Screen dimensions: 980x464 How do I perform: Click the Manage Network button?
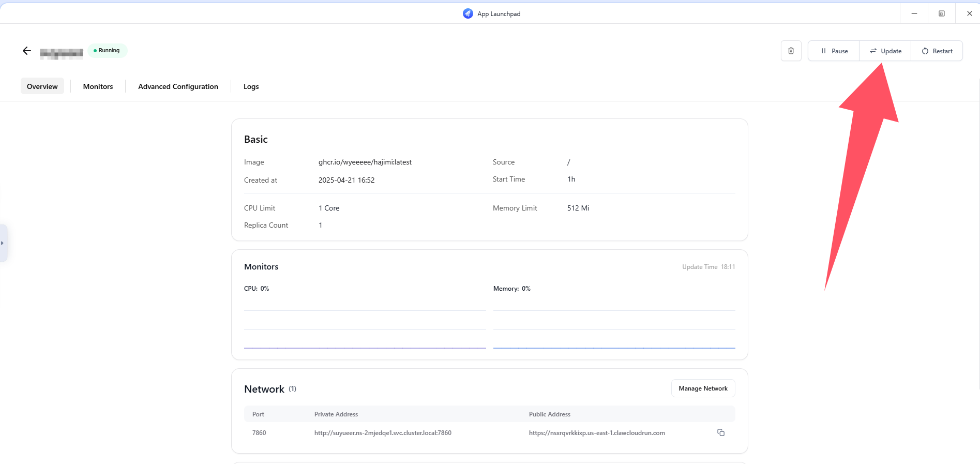703,388
